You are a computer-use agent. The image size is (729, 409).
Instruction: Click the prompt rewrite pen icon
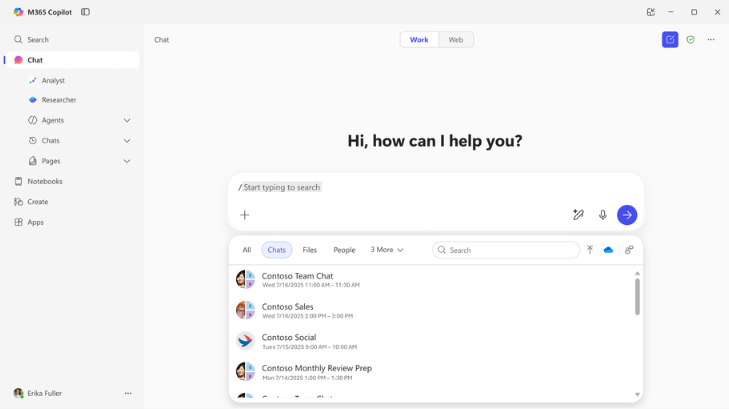(578, 215)
